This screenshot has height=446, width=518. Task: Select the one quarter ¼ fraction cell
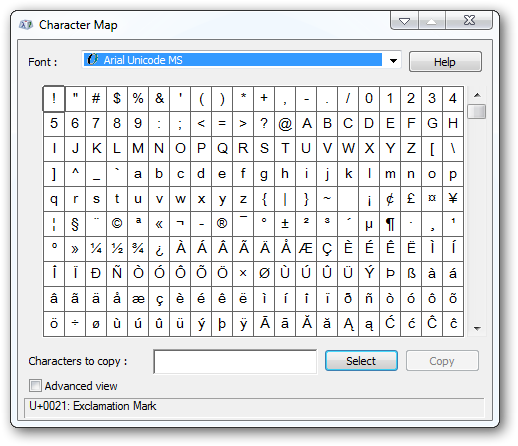(96, 249)
